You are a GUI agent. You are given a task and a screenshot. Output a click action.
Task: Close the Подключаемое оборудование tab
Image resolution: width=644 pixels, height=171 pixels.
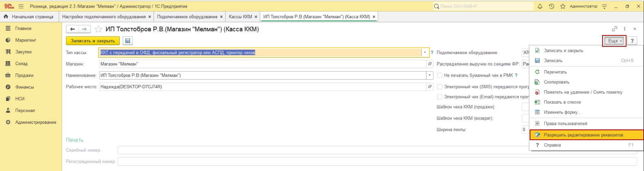pyautogui.click(x=221, y=17)
